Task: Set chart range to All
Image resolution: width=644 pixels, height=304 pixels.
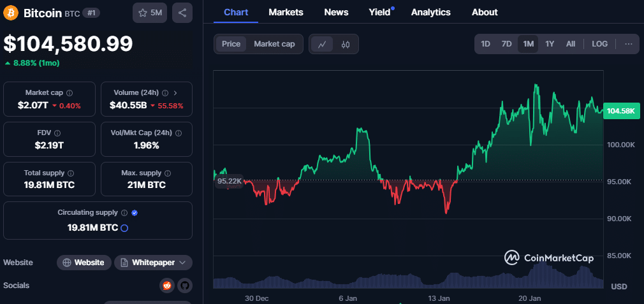Action: (571, 44)
